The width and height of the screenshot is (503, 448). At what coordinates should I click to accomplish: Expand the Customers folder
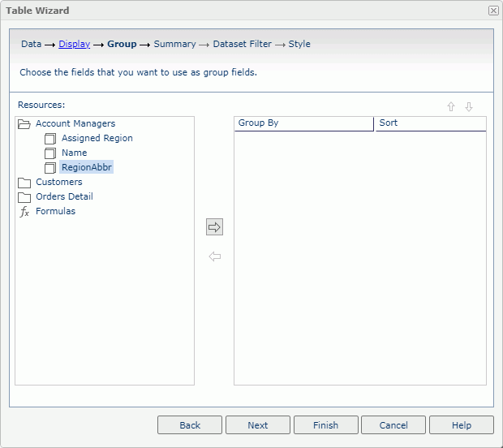pyautogui.click(x=24, y=183)
